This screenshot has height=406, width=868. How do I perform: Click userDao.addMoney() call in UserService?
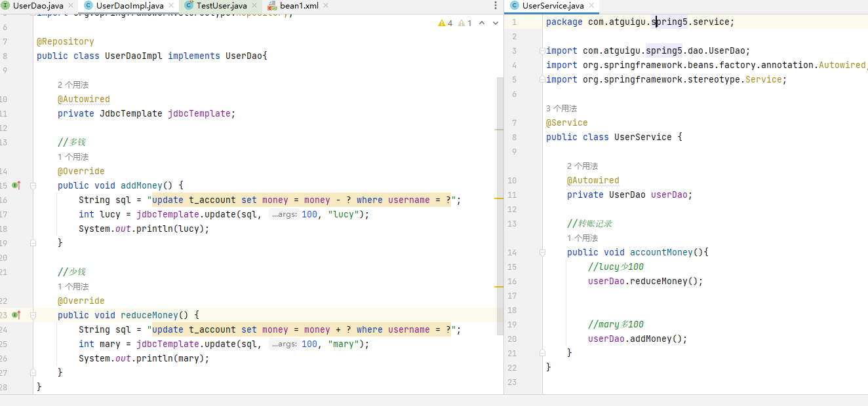point(638,339)
